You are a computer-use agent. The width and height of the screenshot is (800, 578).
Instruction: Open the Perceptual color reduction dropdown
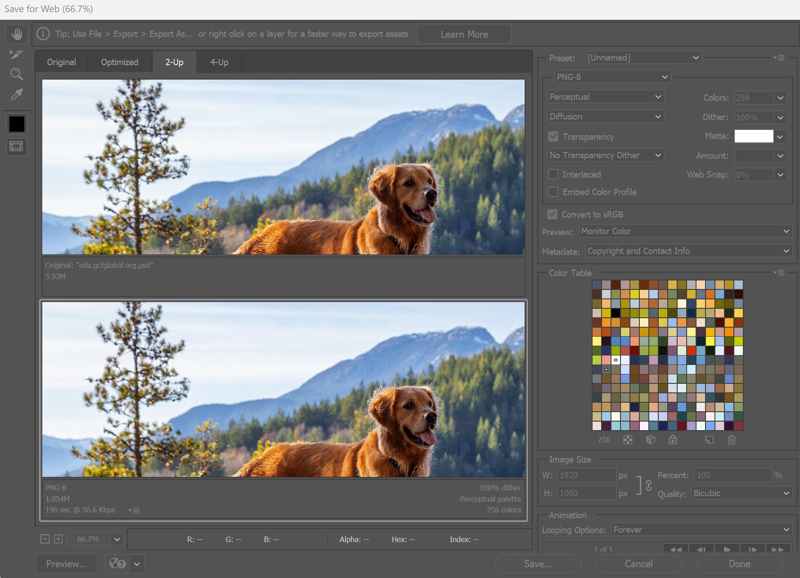pos(605,97)
